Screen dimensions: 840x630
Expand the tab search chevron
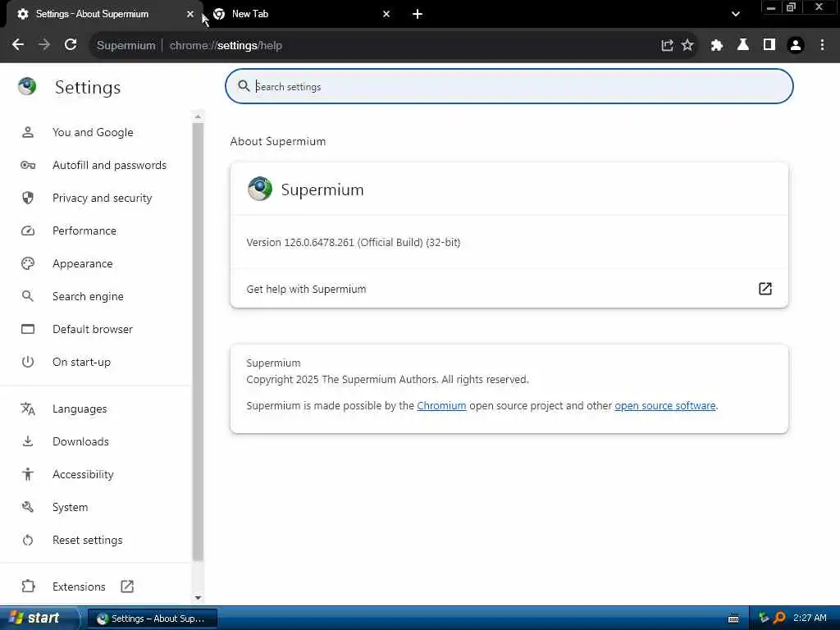coord(736,15)
